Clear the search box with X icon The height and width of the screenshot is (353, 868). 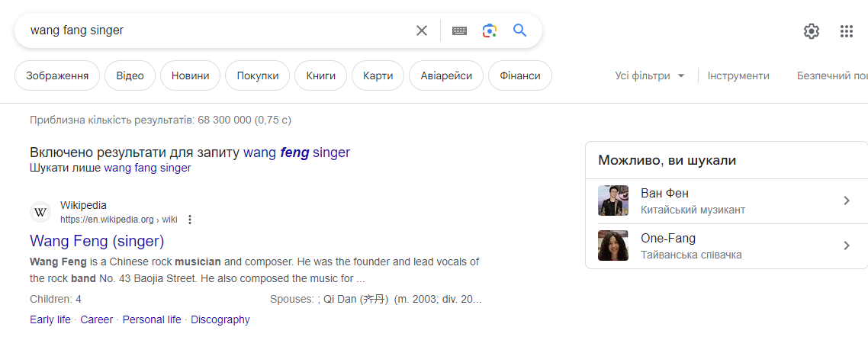pos(422,30)
